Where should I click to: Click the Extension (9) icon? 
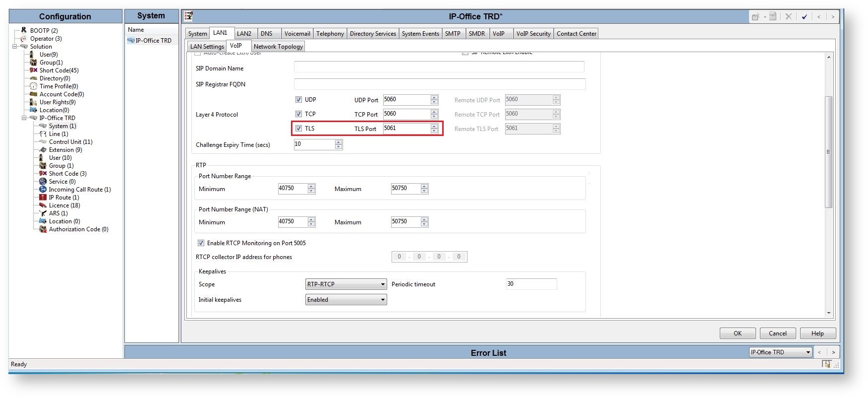coord(43,149)
